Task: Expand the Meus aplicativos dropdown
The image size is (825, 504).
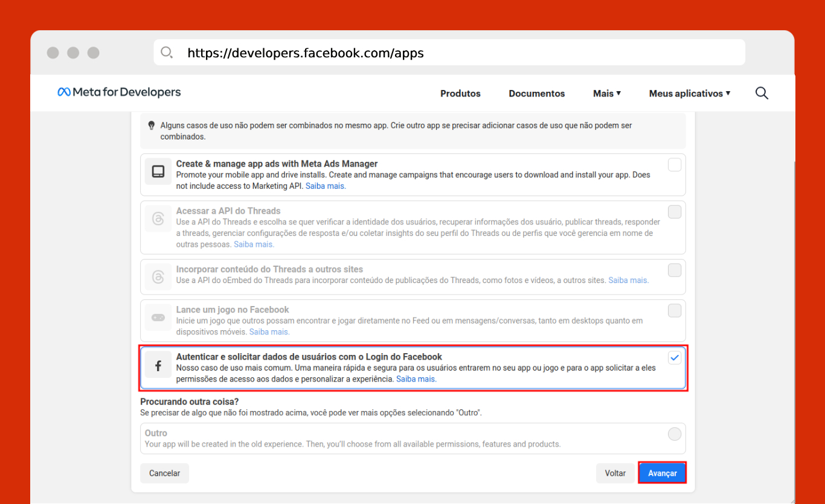Action: [690, 94]
